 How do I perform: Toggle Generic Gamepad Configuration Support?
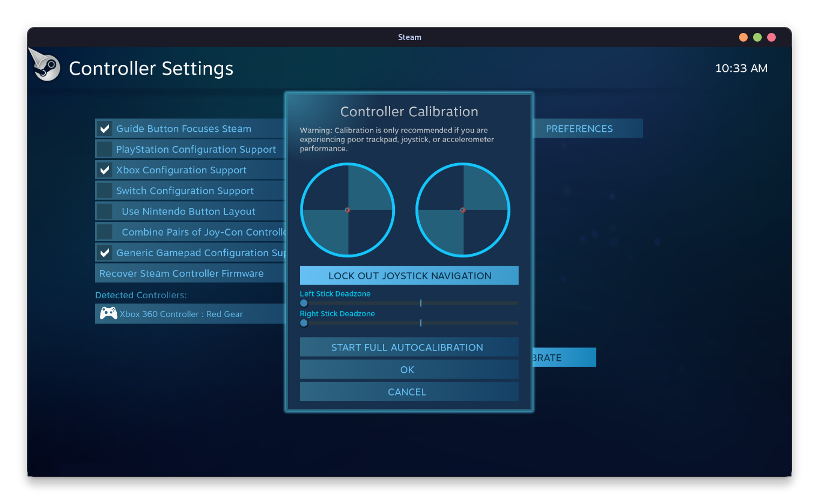point(104,252)
